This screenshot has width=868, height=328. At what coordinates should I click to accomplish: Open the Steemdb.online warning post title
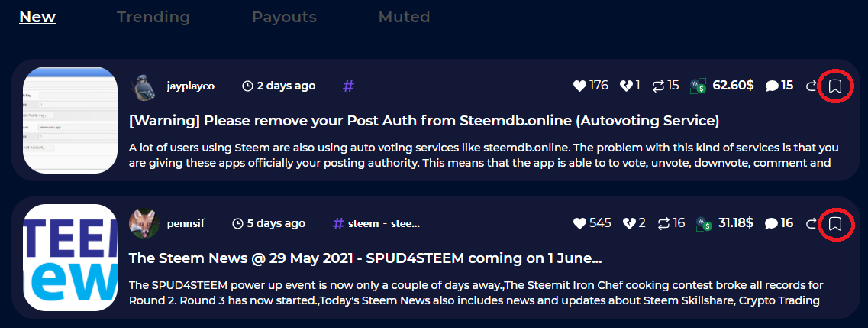coord(424,121)
